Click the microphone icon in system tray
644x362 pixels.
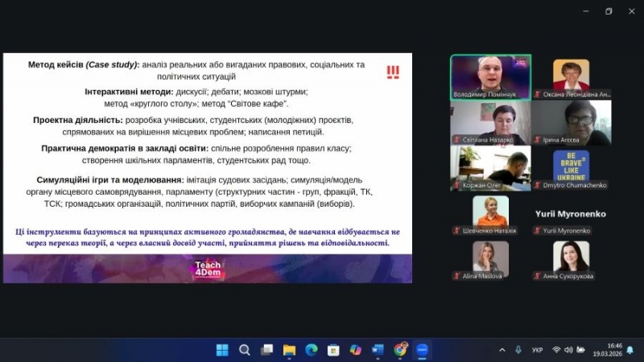pos(518,350)
